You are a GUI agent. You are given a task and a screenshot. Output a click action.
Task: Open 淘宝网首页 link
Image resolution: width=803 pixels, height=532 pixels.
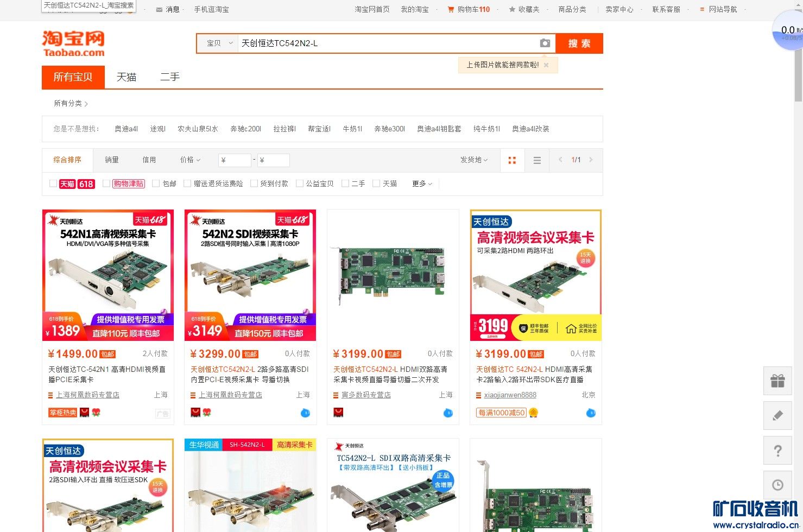click(372, 9)
